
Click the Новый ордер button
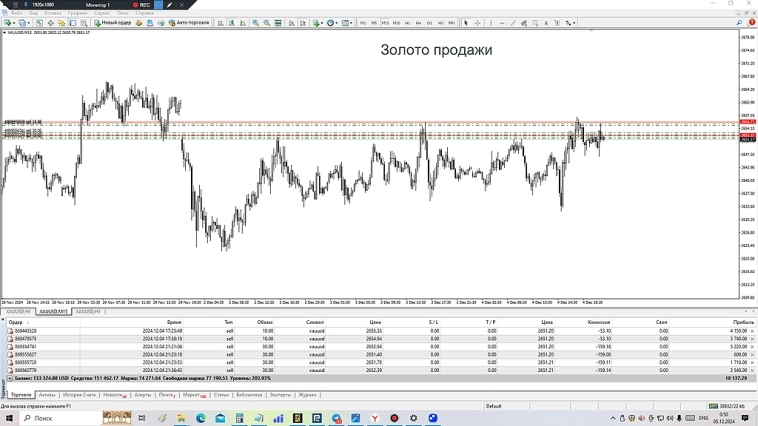tap(113, 22)
